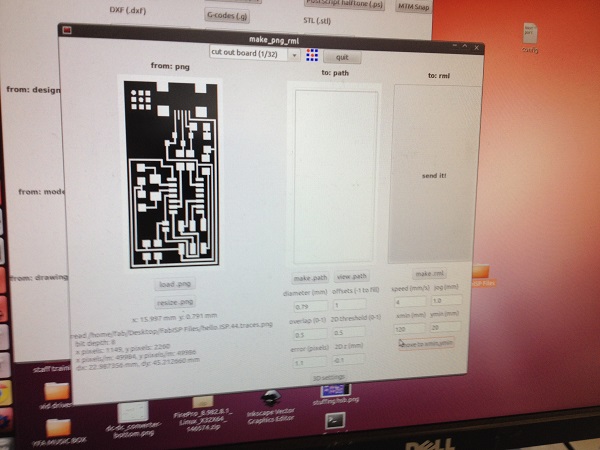Click the 2D z (mm) field showing -0.1
This screenshot has width=600, height=450.
[348, 360]
